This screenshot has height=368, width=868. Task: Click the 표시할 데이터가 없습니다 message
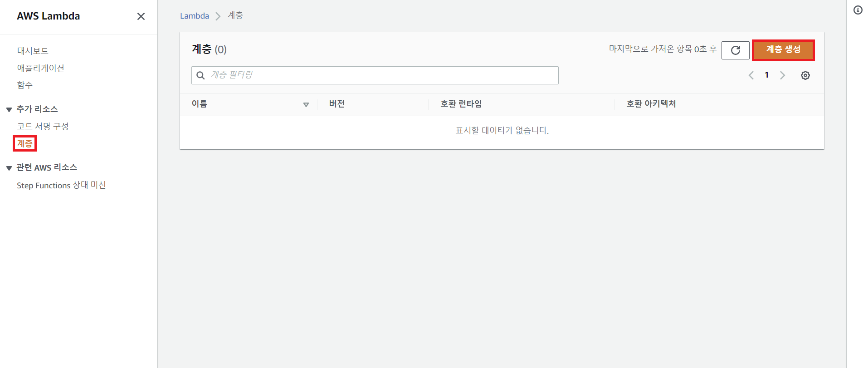[502, 131]
